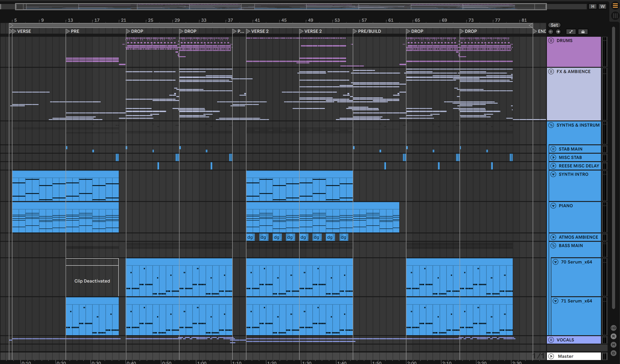The height and width of the screenshot is (364, 620).
Task: Switch to Arrangement view selector icon
Action: click(x=615, y=6)
